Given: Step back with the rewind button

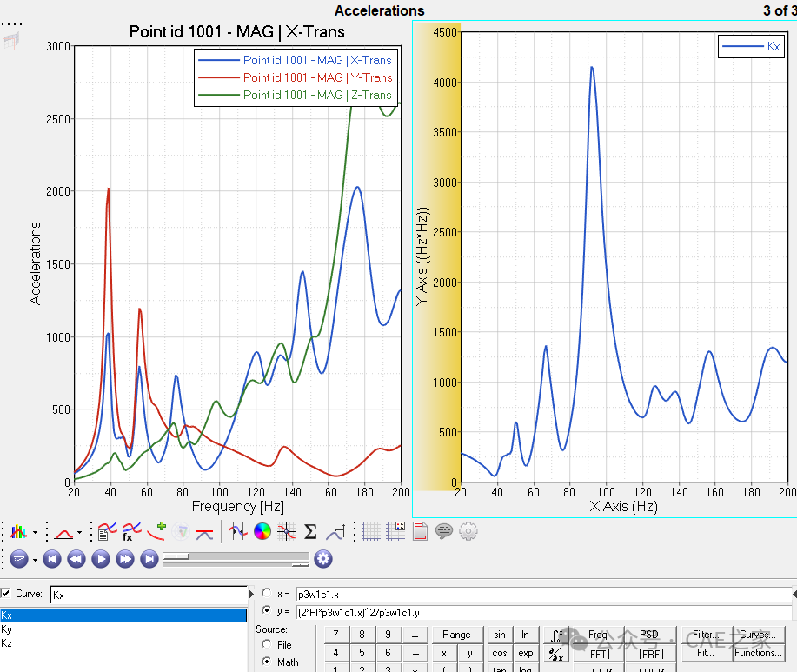Looking at the screenshot, I should point(76,559).
